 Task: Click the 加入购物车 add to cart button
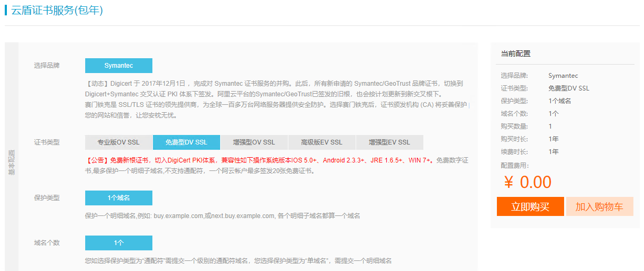pos(600,206)
